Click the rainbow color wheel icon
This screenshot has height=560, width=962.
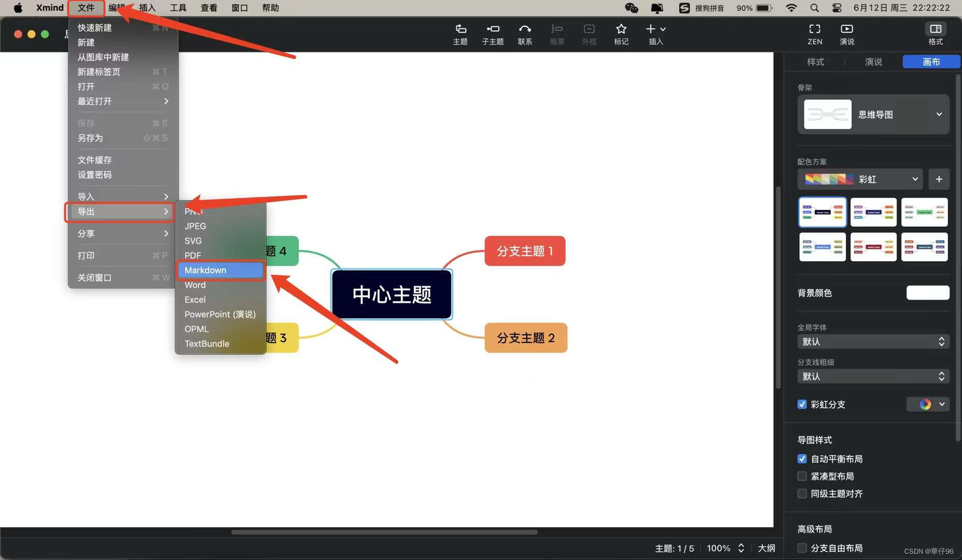pos(925,404)
